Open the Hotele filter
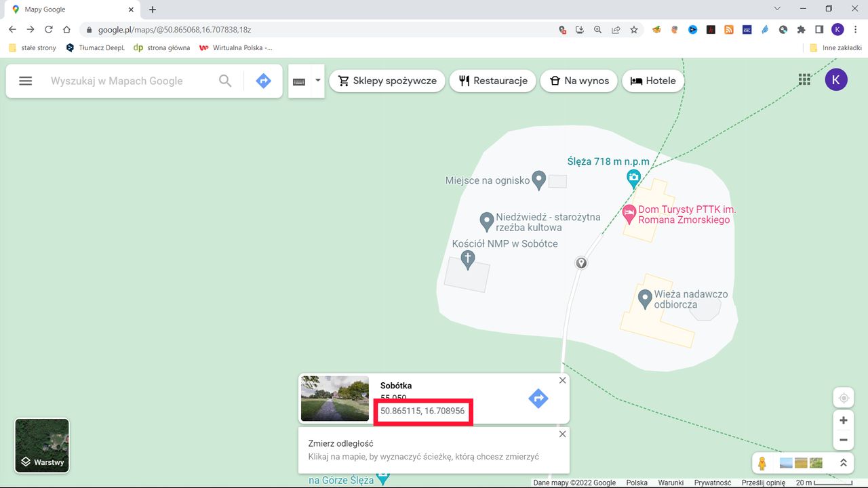This screenshot has width=868, height=488. click(652, 81)
